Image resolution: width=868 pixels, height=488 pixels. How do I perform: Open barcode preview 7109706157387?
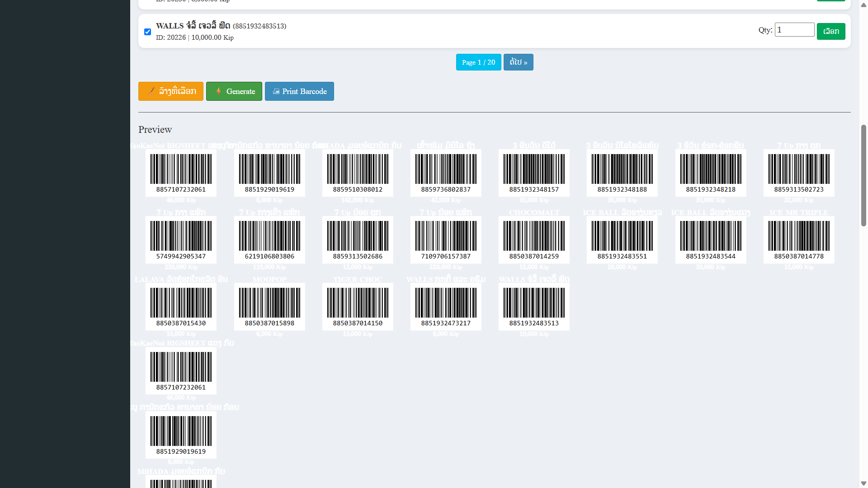coord(446,240)
